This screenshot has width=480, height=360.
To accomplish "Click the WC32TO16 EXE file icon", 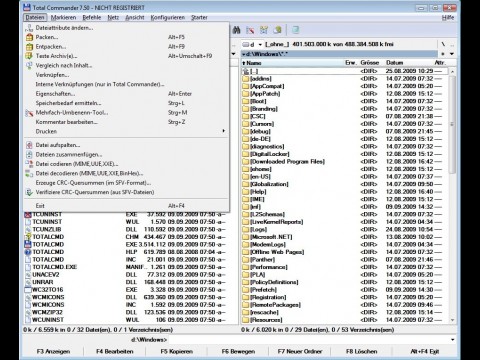I will tap(28, 290).
